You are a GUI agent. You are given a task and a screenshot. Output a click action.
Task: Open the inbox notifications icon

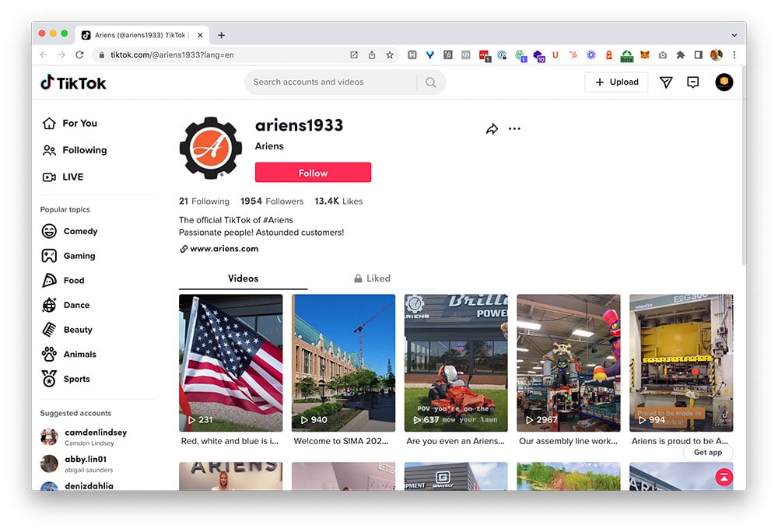[692, 82]
